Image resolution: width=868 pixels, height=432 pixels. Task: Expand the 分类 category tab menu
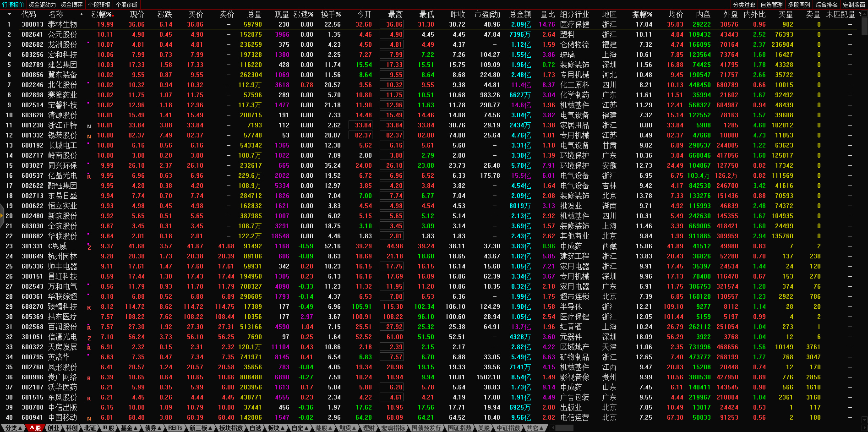[14, 428]
